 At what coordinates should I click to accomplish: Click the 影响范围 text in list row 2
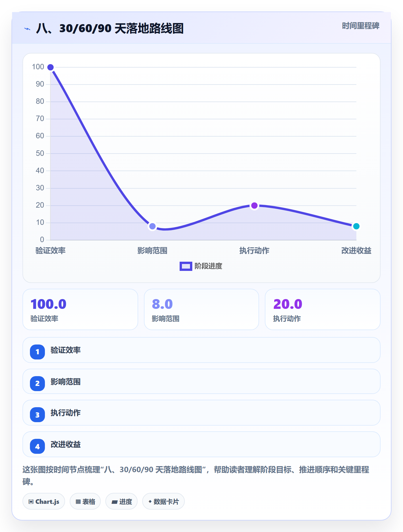point(66,382)
